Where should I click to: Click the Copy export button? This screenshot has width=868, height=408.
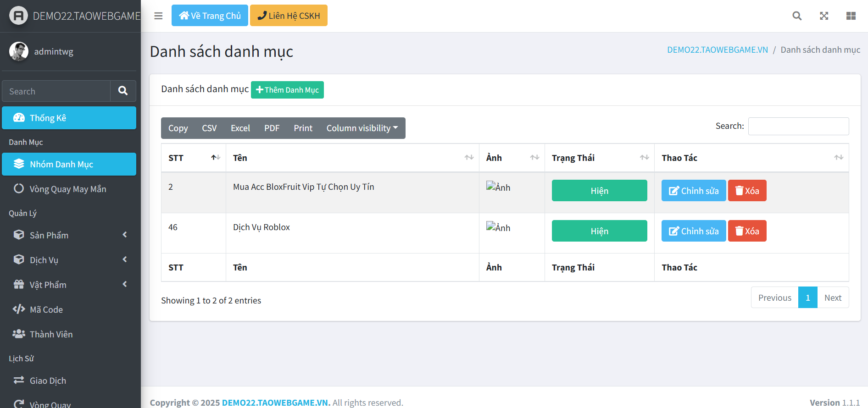[178, 128]
